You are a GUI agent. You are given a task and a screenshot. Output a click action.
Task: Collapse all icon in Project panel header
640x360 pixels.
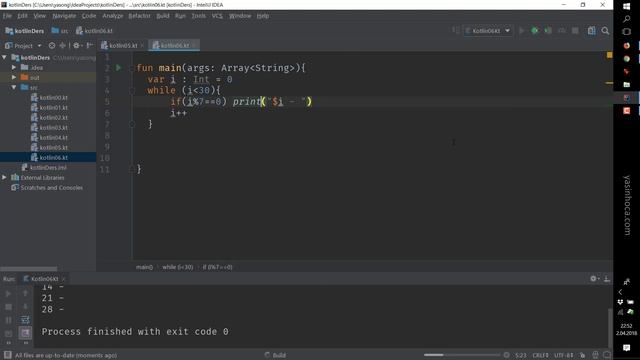coord(62,46)
